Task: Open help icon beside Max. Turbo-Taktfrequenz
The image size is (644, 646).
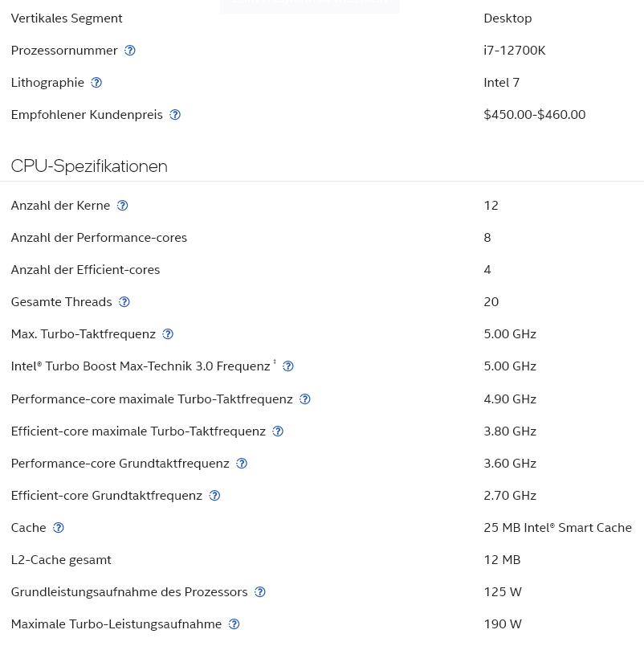Action: click(x=168, y=334)
